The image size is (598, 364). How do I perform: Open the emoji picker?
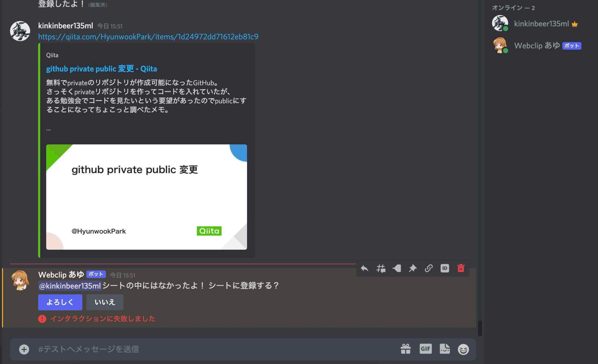click(x=464, y=349)
